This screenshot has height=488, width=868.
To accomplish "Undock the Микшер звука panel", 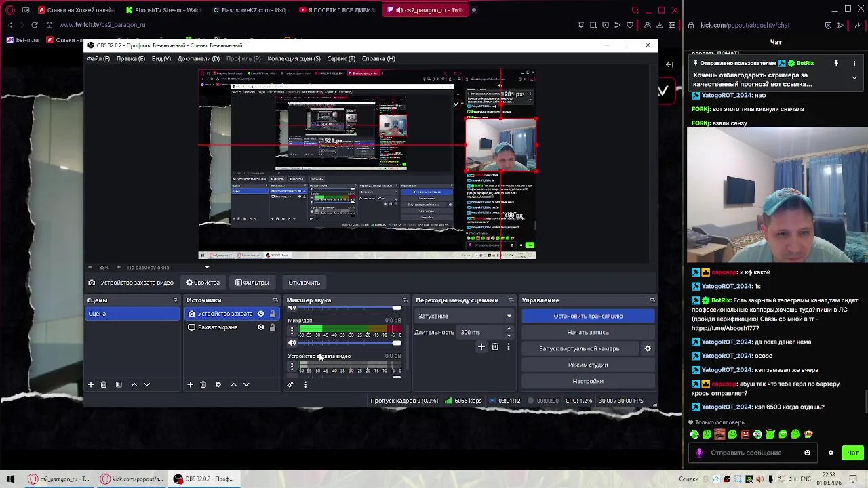I will coord(405,300).
